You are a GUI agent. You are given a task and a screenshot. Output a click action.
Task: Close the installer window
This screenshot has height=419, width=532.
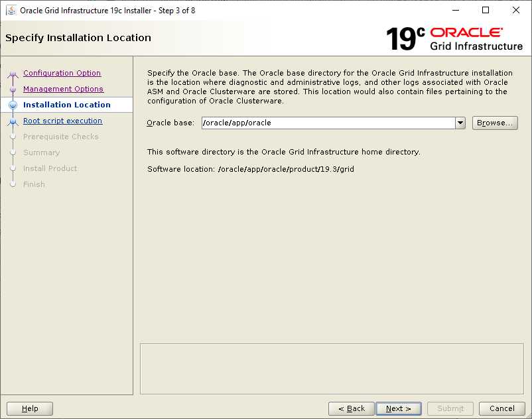(515, 10)
